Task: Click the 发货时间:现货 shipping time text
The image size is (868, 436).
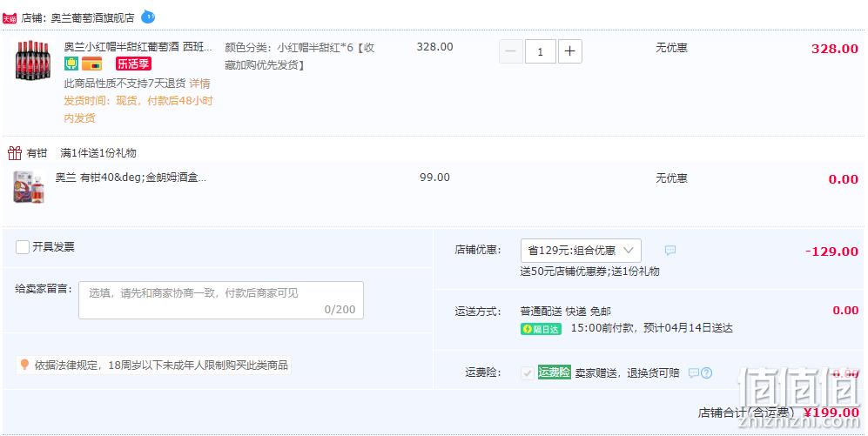Action: click(138, 109)
